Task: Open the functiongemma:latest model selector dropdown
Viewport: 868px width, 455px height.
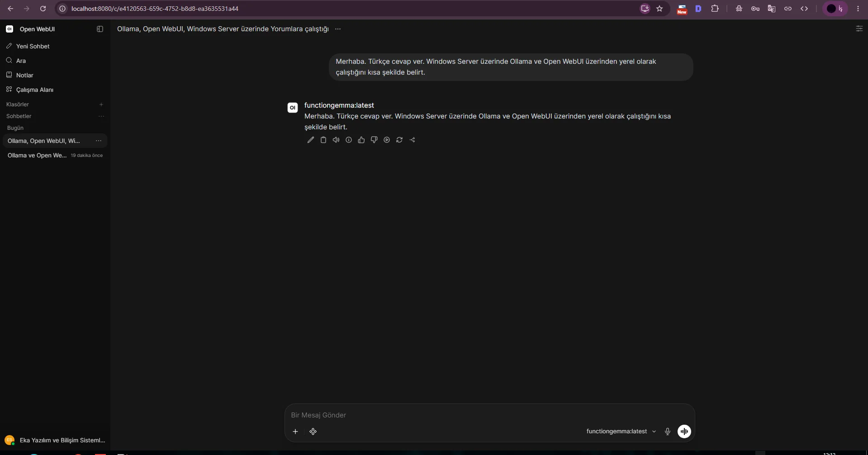Action: (621, 431)
